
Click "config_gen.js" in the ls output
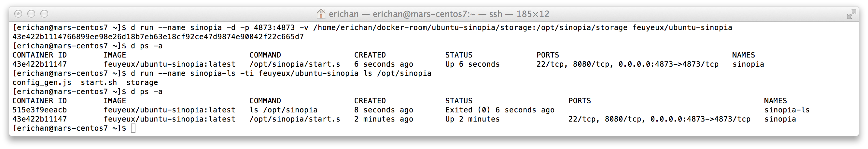(42, 83)
